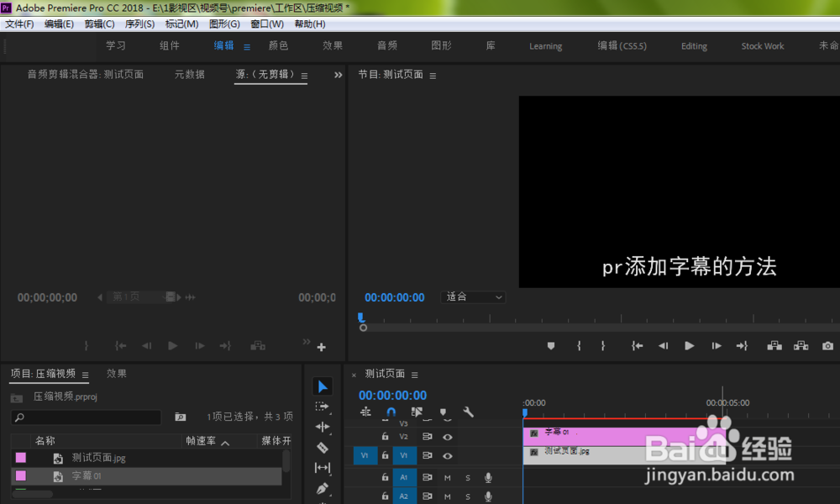The height and width of the screenshot is (504, 840).
Task: Go to Out point in program monitor
Action: (x=742, y=346)
